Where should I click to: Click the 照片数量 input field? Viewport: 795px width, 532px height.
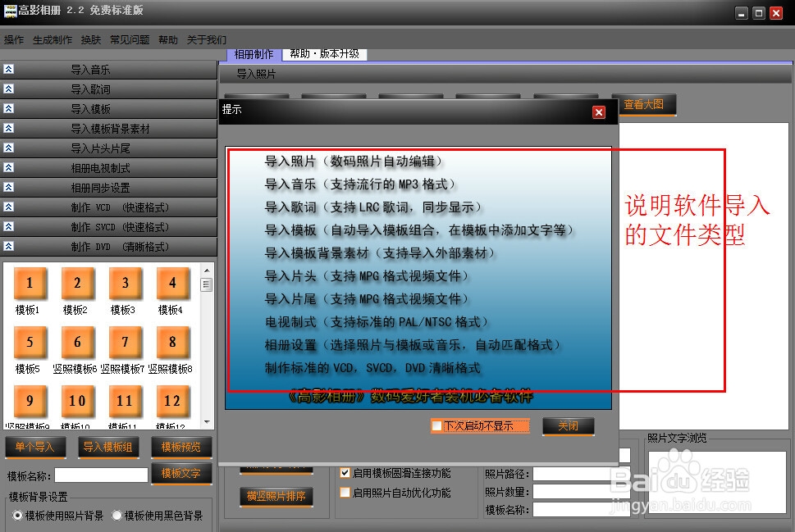[x=581, y=492]
